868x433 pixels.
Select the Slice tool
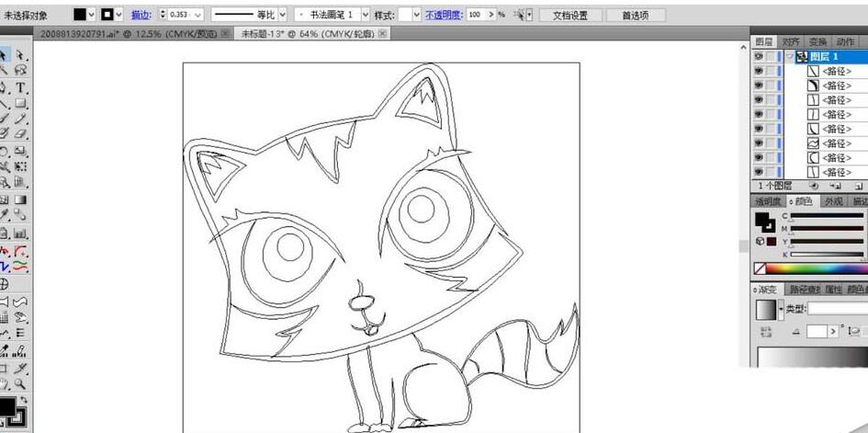pyautogui.click(x=20, y=367)
